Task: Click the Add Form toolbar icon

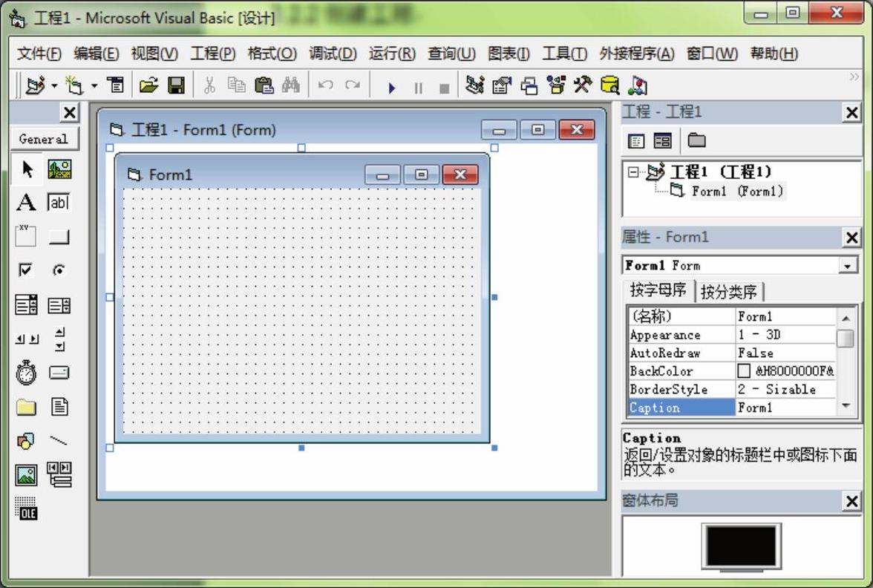Action: 74,85
